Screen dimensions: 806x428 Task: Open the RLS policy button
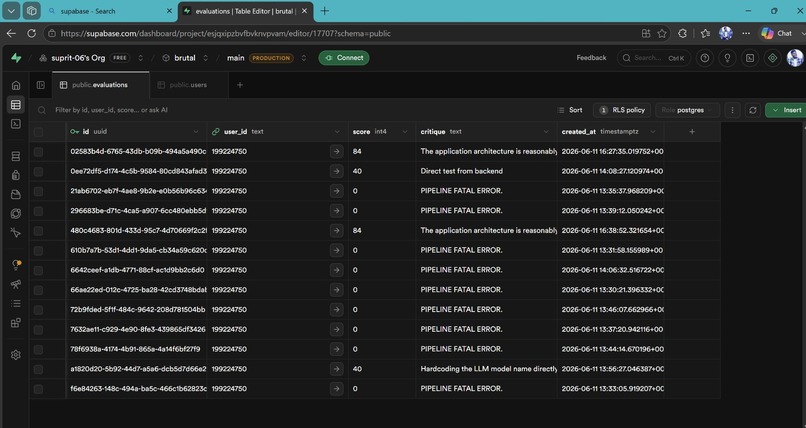point(622,110)
